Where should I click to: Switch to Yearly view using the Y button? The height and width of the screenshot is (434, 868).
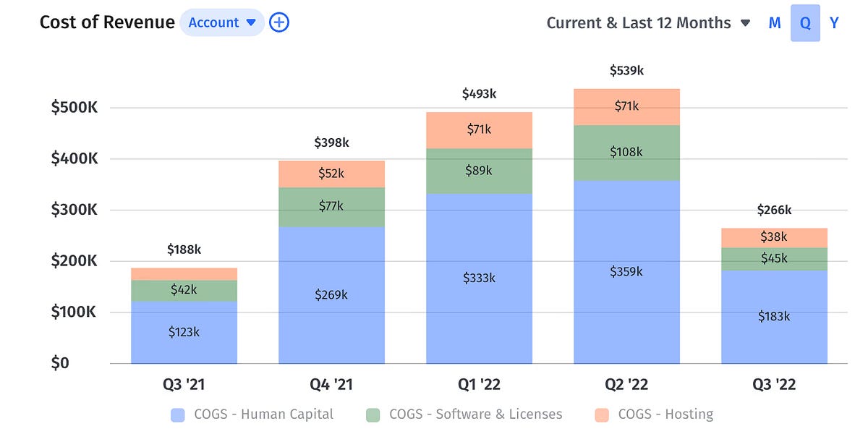pyautogui.click(x=833, y=22)
